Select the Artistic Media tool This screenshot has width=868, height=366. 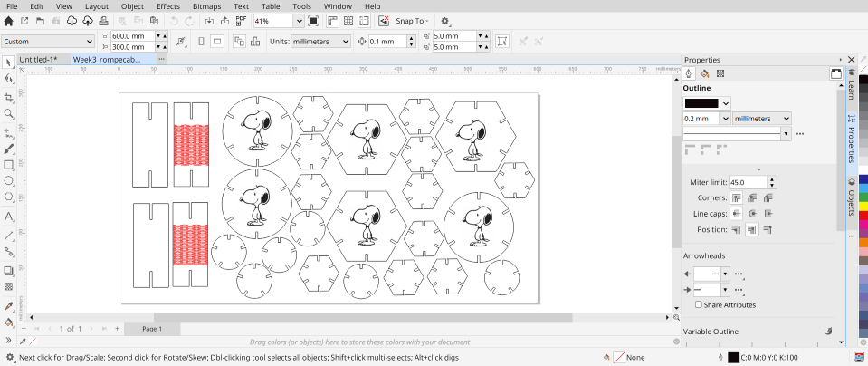click(8, 149)
